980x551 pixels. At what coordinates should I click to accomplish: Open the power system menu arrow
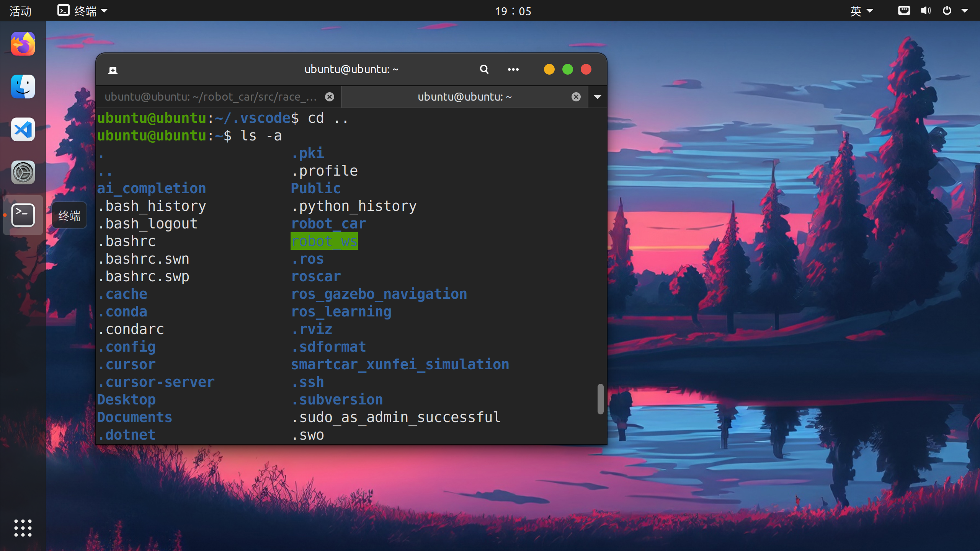coord(965,11)
